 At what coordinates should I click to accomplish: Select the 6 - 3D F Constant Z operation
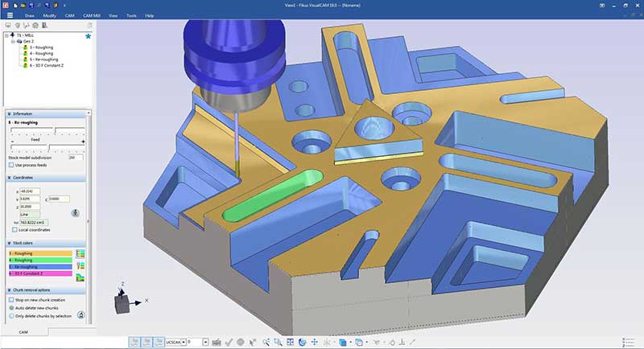(48, 64)
